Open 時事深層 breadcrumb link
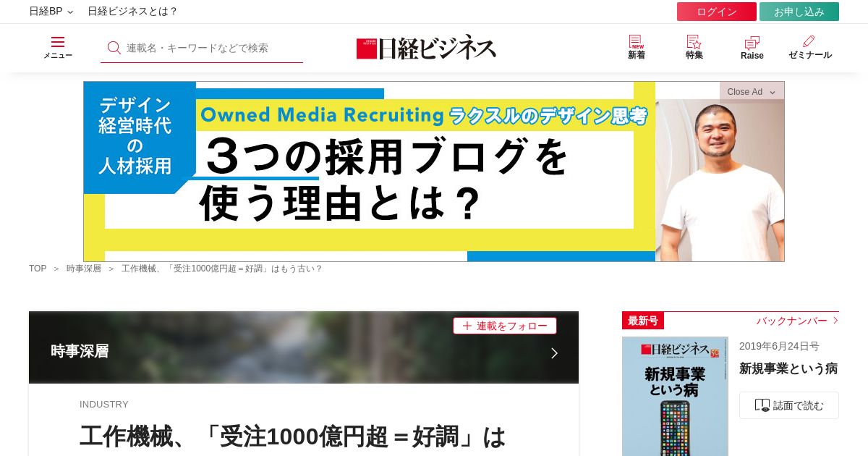868x456 pixels. pyautogui.click(x=84, y=269)
